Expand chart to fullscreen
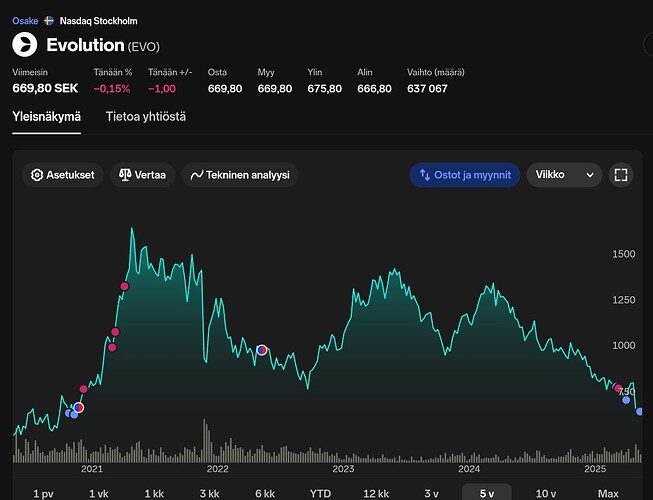This screenshot has width=653, height=500. point(621,175)
